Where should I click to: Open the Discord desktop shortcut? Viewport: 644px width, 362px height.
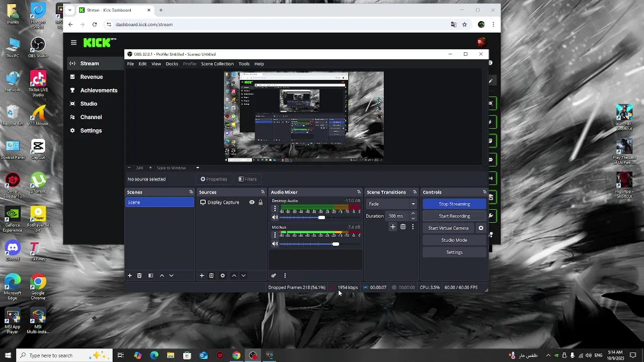(x=13, y=250)
